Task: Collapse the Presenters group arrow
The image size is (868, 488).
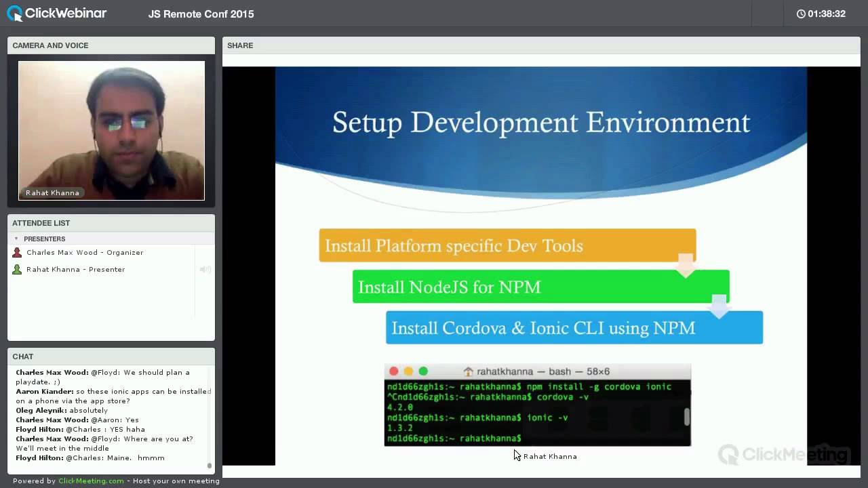Action: 16,239
